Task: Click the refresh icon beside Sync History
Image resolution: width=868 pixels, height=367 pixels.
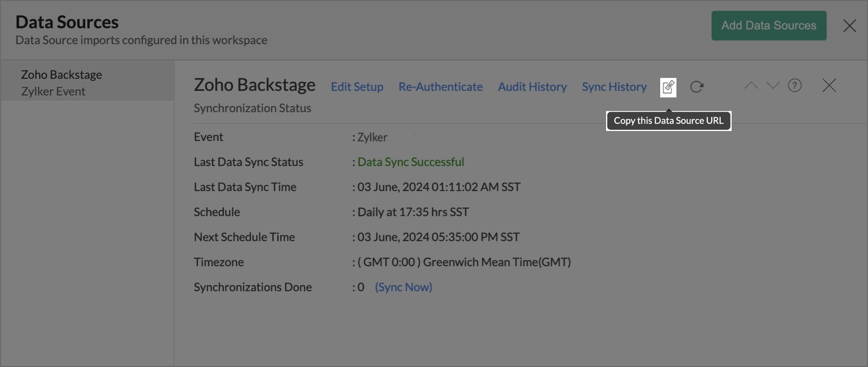Action: tap(696, 87)
